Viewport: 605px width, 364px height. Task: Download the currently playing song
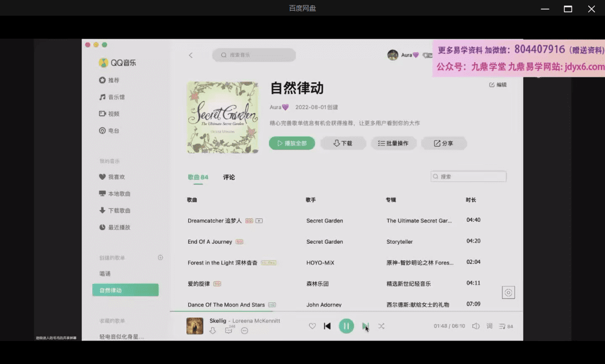coord(213,331)
